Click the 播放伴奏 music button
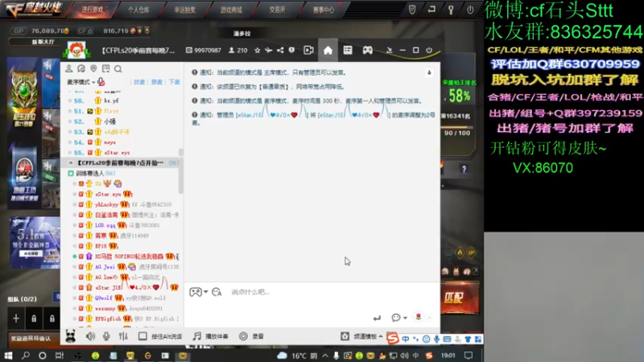This screenshot has width=644, height=362. tap(210, 336)
